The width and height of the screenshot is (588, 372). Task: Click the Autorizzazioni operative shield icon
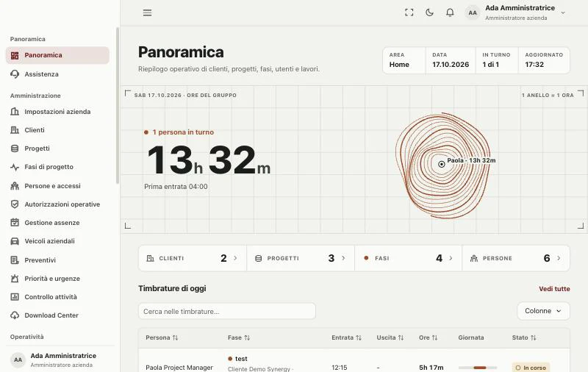15,204
